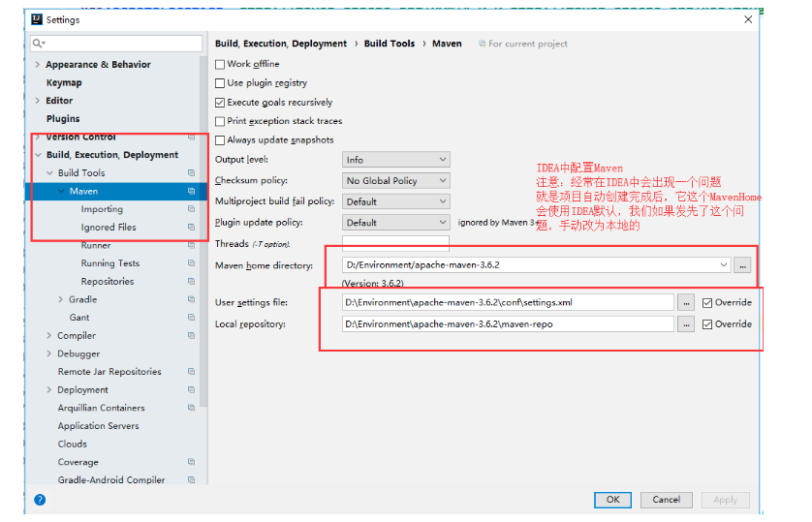Open the Output level dropdown
812x522 pixels.
[395, 160]
